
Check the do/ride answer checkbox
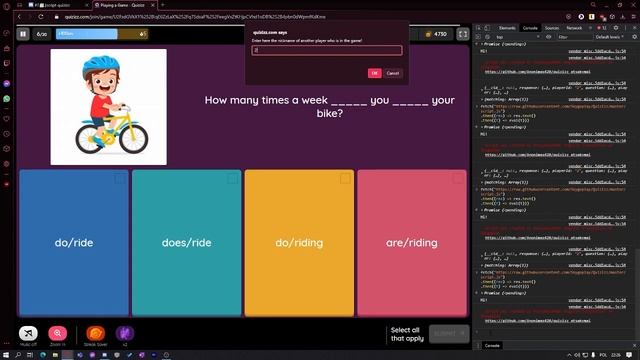(x=120, y=178)
